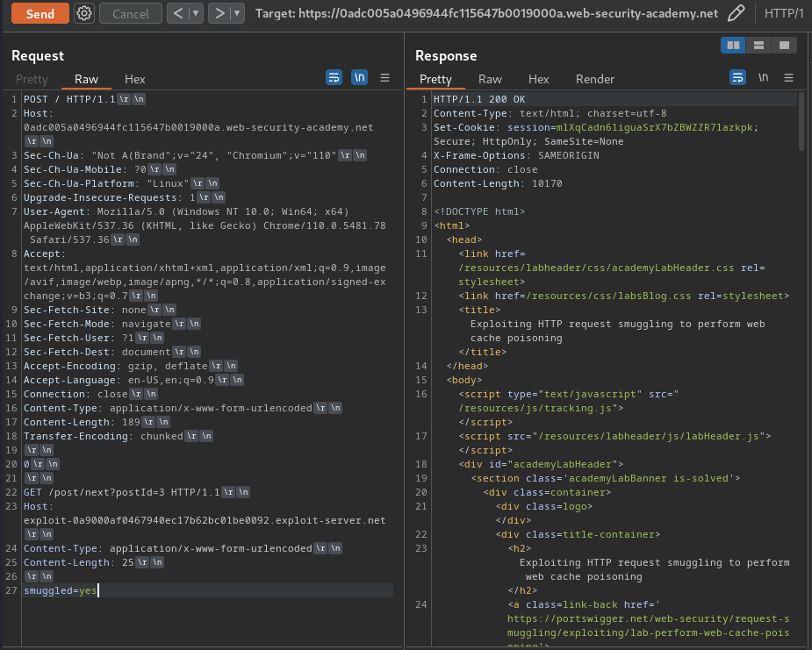Click the Cancel button

tap(131, 13)
